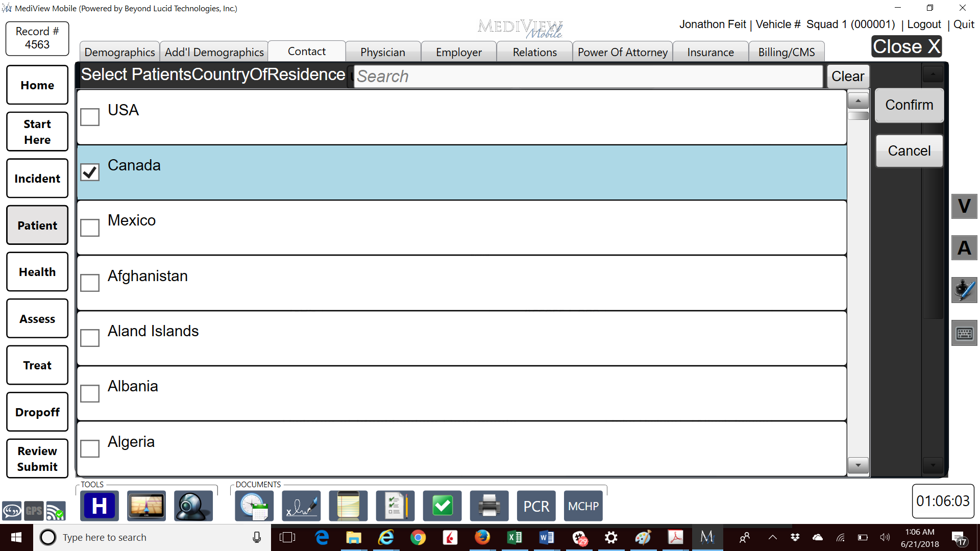Launch the webcam tool
The height and width of the screenshot is (551, 980).
pyautogui.click(x=193, y=506)
